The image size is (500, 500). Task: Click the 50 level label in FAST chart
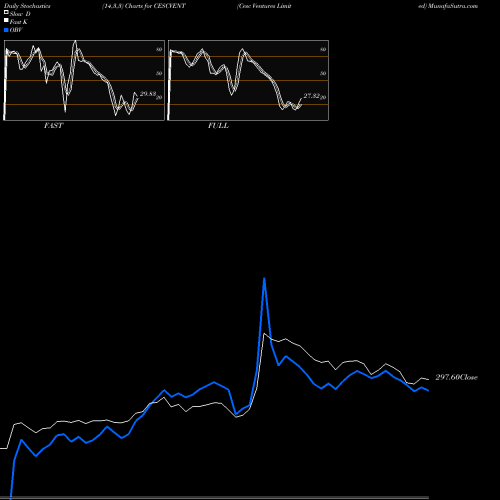tap(159, 73)
